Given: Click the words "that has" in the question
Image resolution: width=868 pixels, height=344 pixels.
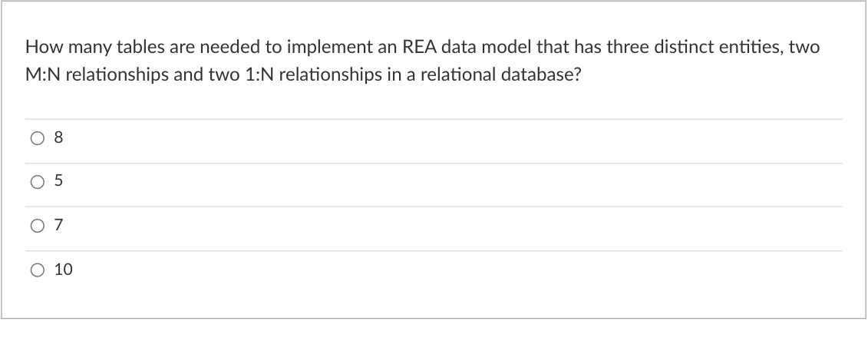Looking at the screenshot, I should tap(569, 47).
